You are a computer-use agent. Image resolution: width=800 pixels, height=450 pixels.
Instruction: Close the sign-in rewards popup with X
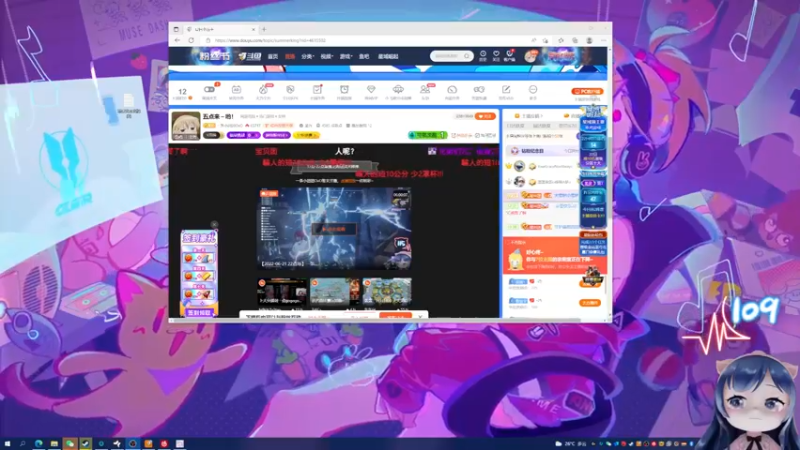pyautogui.click(x=214, y=224)
